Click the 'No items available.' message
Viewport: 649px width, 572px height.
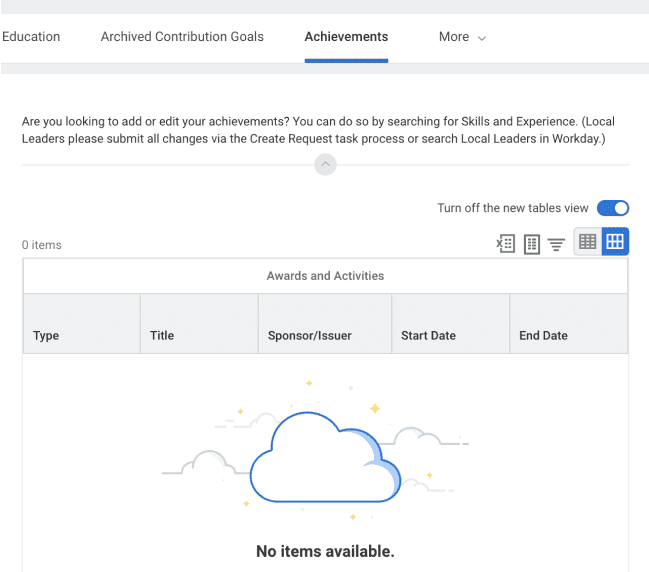(325, 551)
